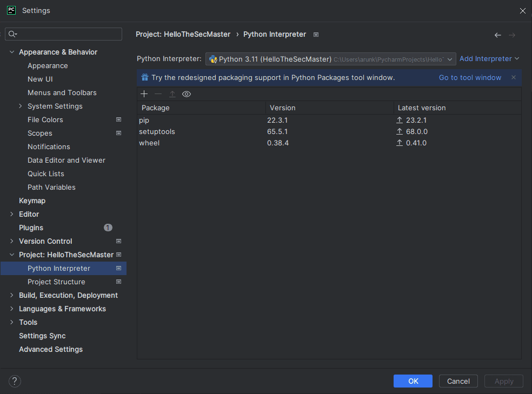This screenshot has height=394, width=532.
Task: Click project-level icon next to Version Control
Action: [119, 241]
